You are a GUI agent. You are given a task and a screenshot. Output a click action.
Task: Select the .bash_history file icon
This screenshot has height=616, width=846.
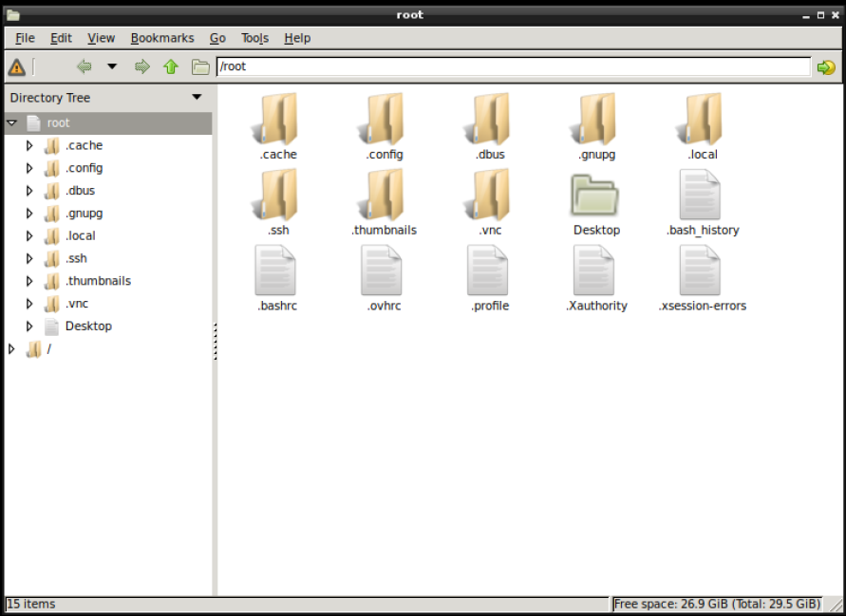pos(701,195)
